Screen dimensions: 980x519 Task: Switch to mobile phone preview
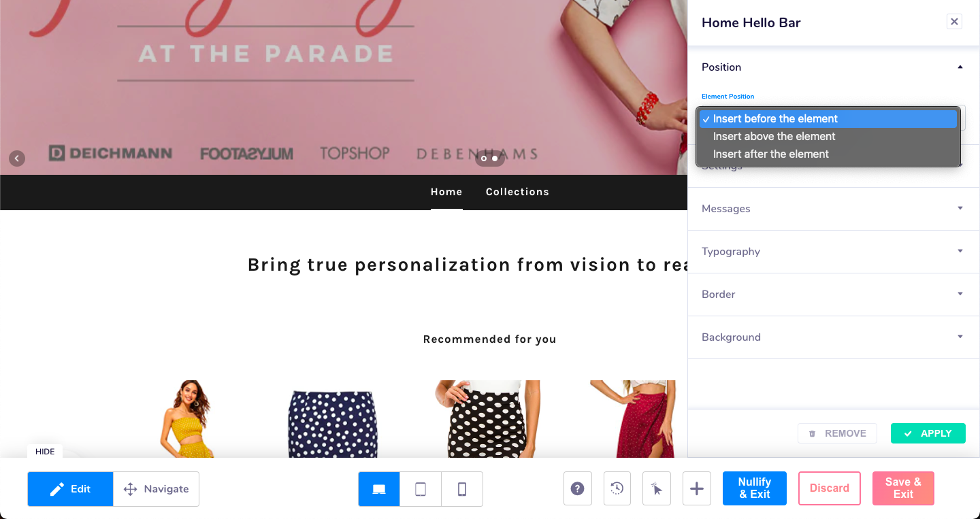click(x=462, y=489)
